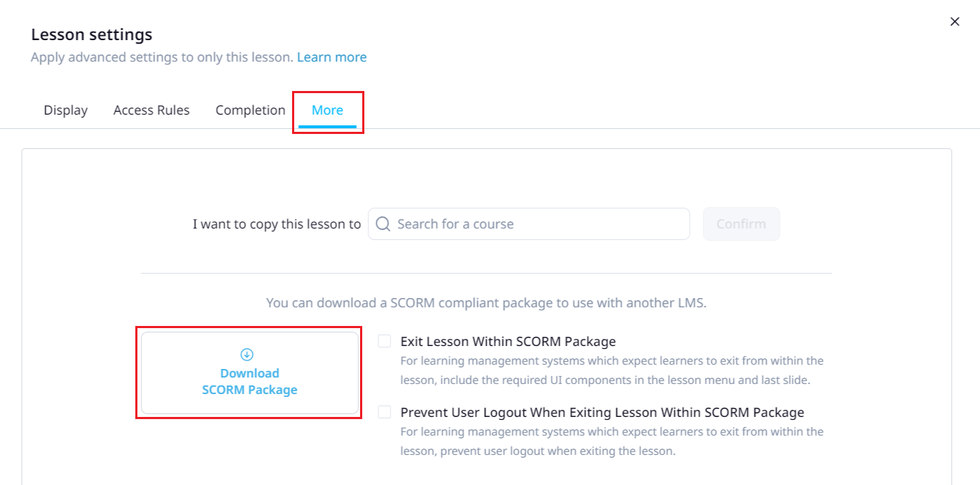Screen dimensions: 980x485
Task: Switch to the Display tab
Action: 66,110
